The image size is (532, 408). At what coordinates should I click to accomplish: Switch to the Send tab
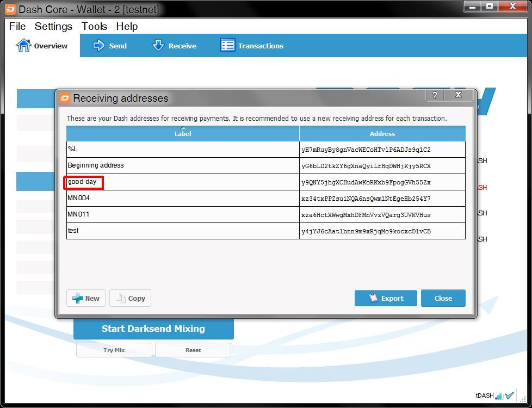[109, 46]
